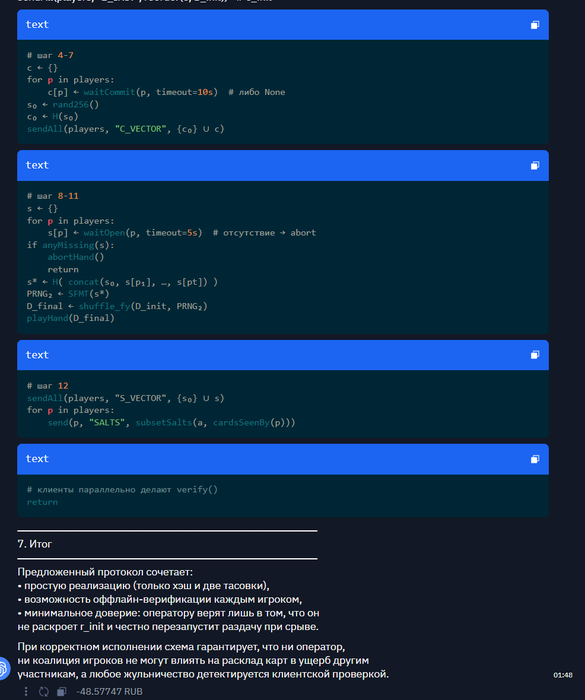The height and width of the screenshot is (700, 585).
Task: Click the '7. Итог' heading
Action: click(x=35, y=544)
